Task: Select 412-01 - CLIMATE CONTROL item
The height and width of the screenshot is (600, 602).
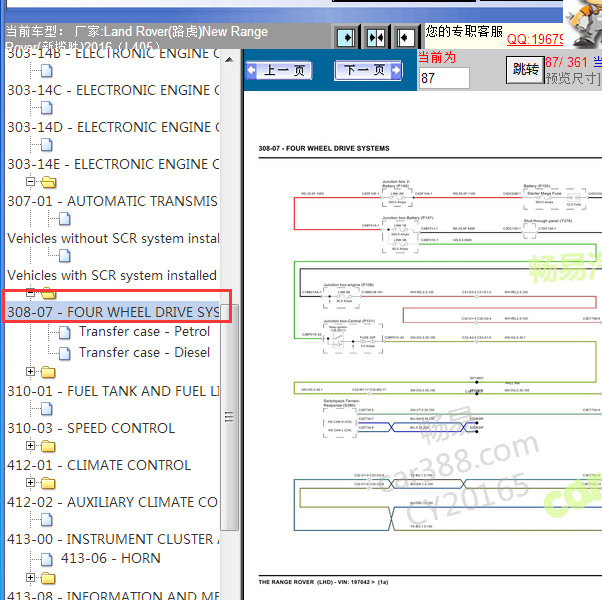Action: (x=99, y=465)
